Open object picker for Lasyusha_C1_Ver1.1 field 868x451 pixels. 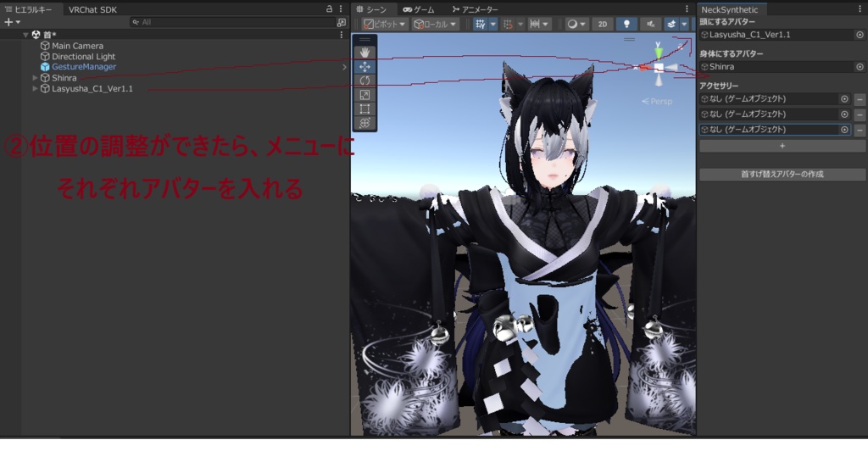click(x=860, y=35)
